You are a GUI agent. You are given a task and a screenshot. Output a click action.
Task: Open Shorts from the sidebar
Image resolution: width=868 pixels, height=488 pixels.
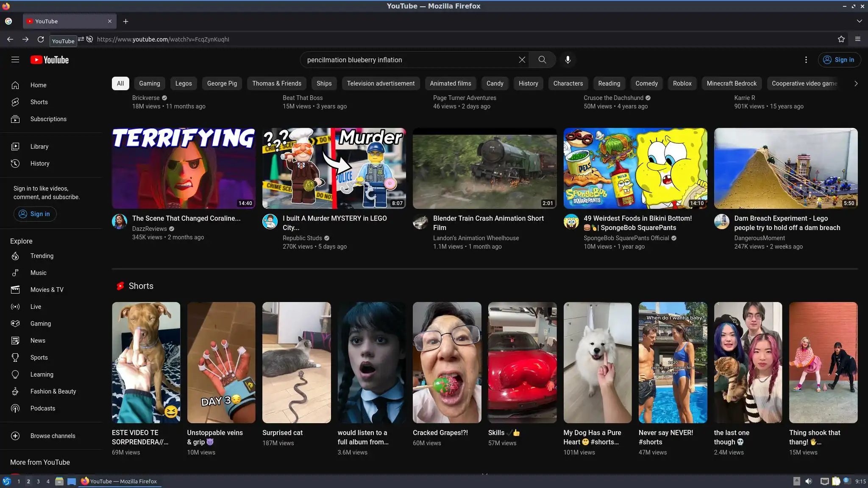tap(39, 102)
